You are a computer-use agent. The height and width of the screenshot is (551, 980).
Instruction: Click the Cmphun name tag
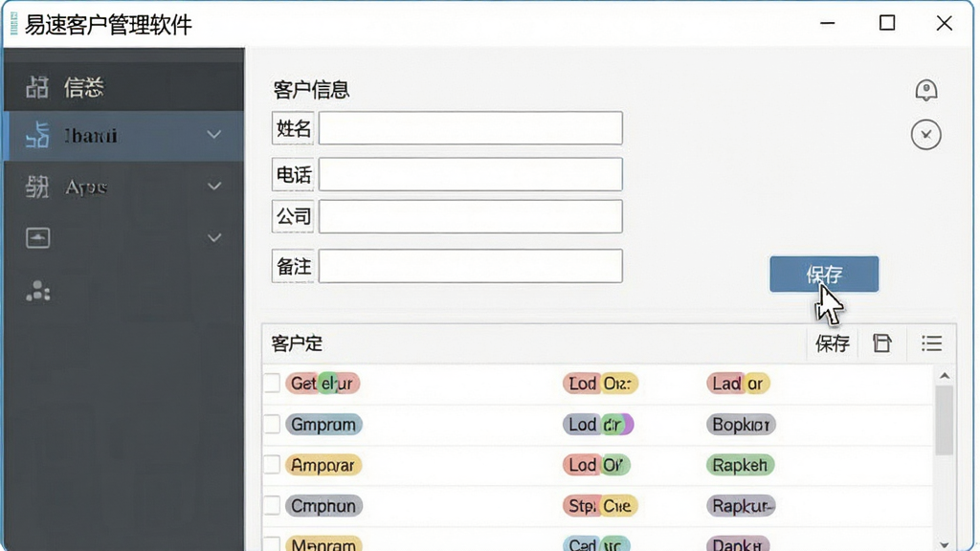[x=323, y=505]
